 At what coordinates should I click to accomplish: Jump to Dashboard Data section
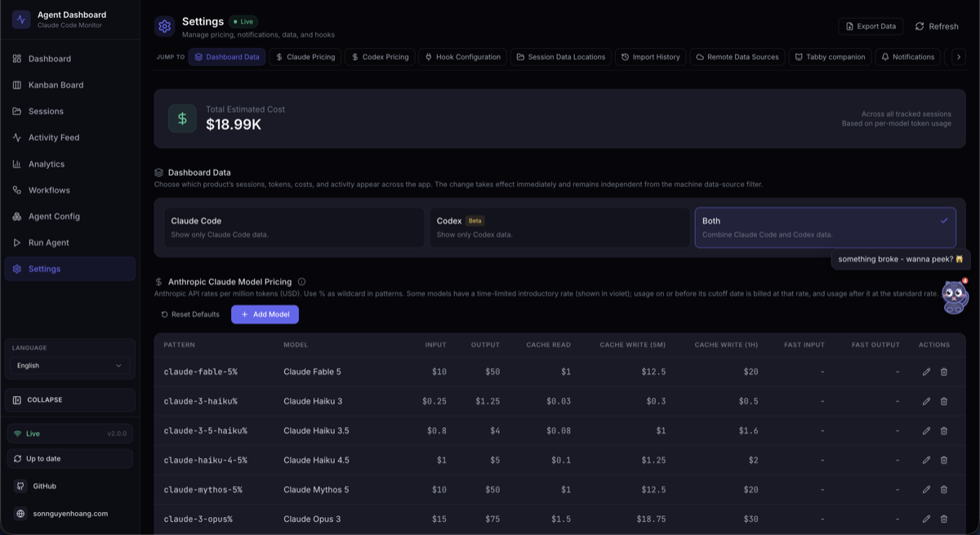(x=227, y=57)
